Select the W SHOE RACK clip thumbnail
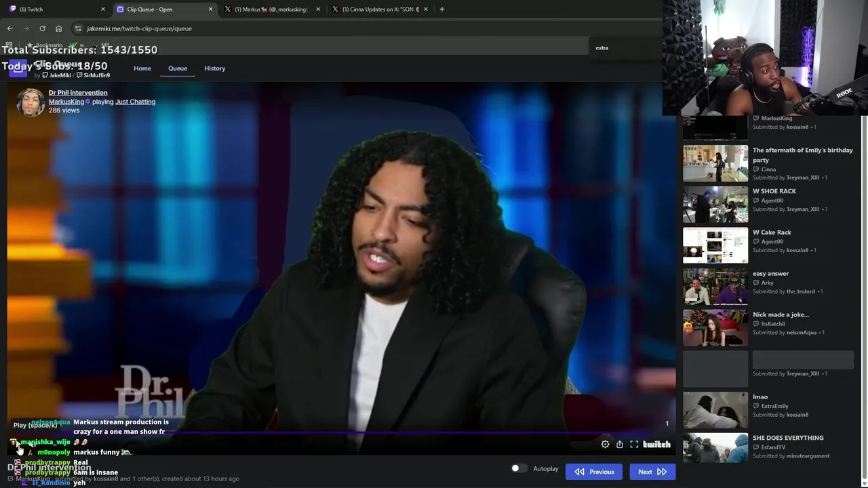868x488 pixels. tap(715, 204)
